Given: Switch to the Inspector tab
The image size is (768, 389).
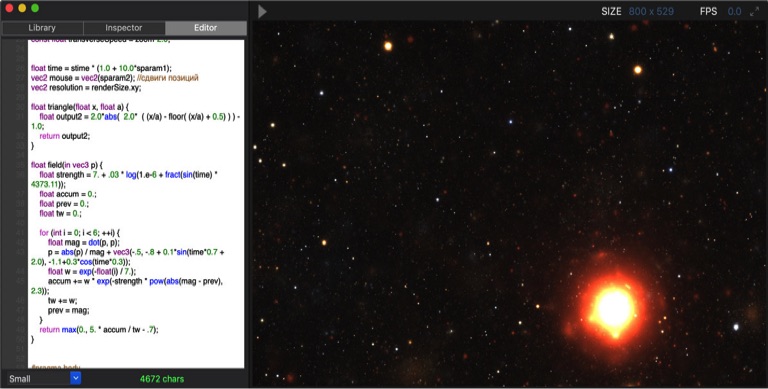Looking at the screenshot, I should click(124, 28).
